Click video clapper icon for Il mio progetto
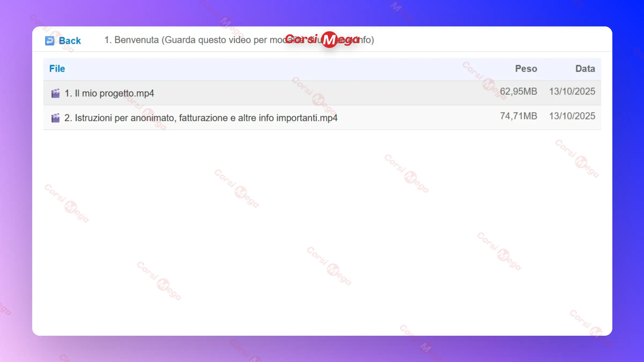Screen dimensions: 644x362 click(55, 93)
